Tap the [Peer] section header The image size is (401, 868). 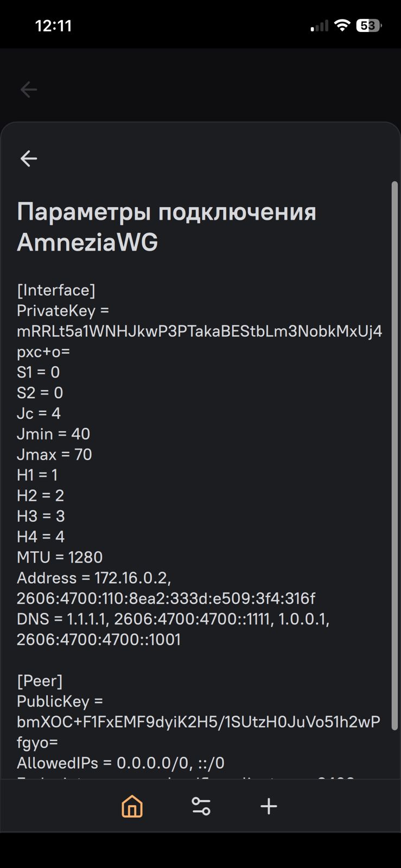click(x=40, y=681)
